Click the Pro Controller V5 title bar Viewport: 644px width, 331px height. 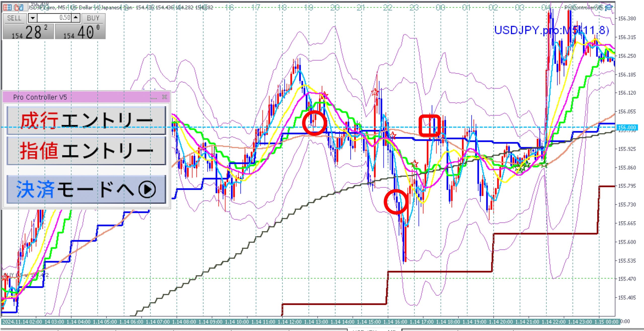pyautogui.click(x=86, y=97)
